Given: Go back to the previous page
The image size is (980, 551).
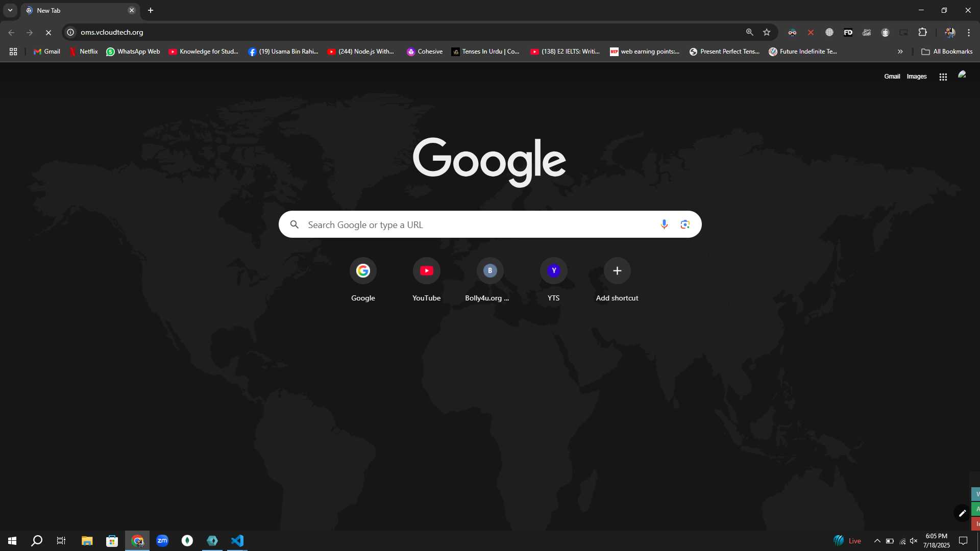Looking at the screenshot, I should [11, 32].
